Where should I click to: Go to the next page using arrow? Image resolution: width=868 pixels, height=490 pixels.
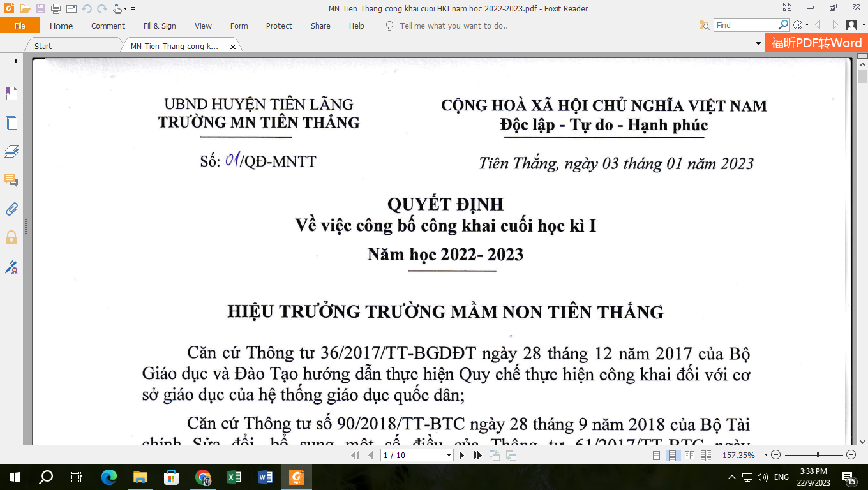[461, 456]
